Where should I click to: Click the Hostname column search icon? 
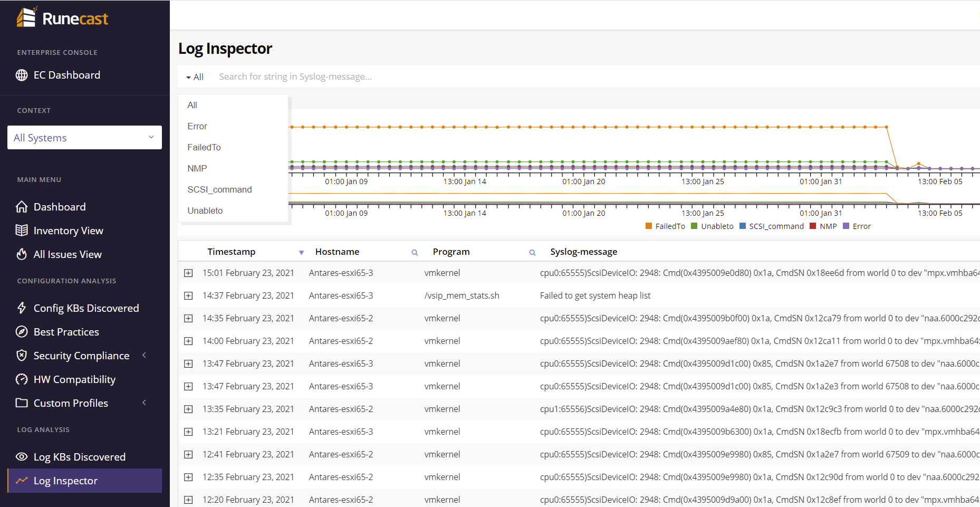coord(415,253)
